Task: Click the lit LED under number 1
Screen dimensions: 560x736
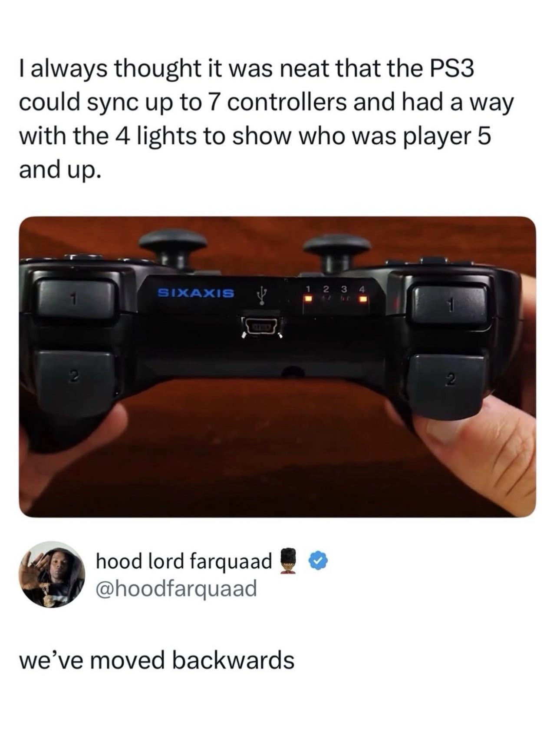Action: click(x=308, y=299)
